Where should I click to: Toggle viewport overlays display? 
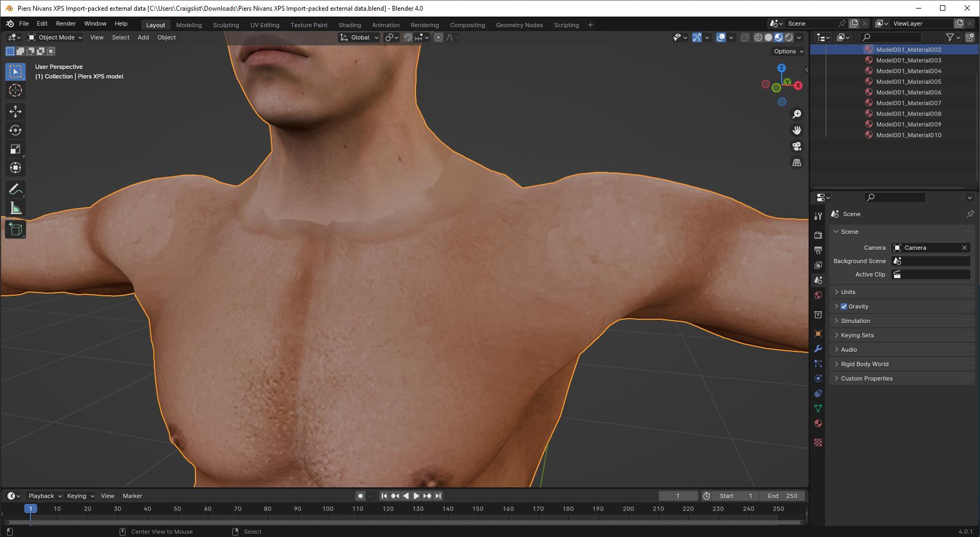pyautogui.click(x=721, y=37)
